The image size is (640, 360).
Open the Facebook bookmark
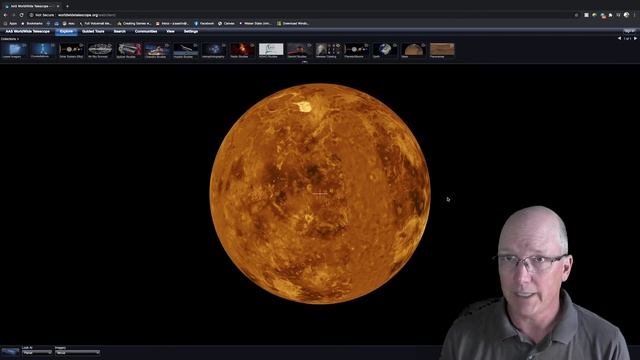click(204, 24)
